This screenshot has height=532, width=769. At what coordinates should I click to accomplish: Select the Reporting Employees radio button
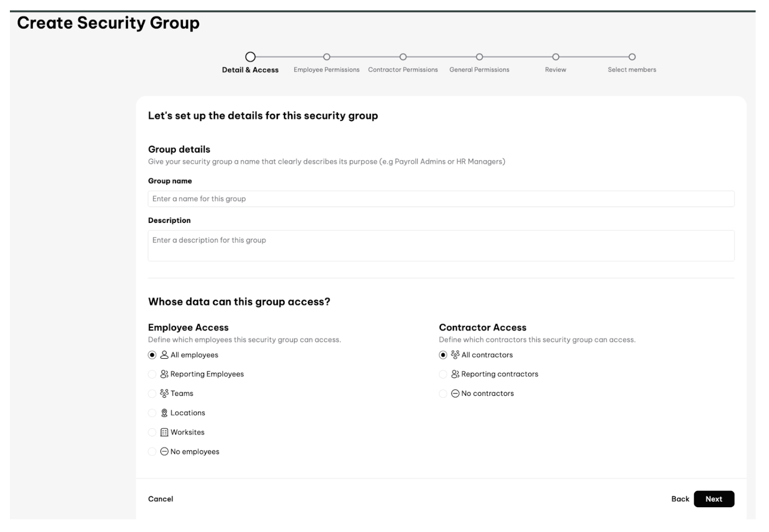tap(152, 374)
